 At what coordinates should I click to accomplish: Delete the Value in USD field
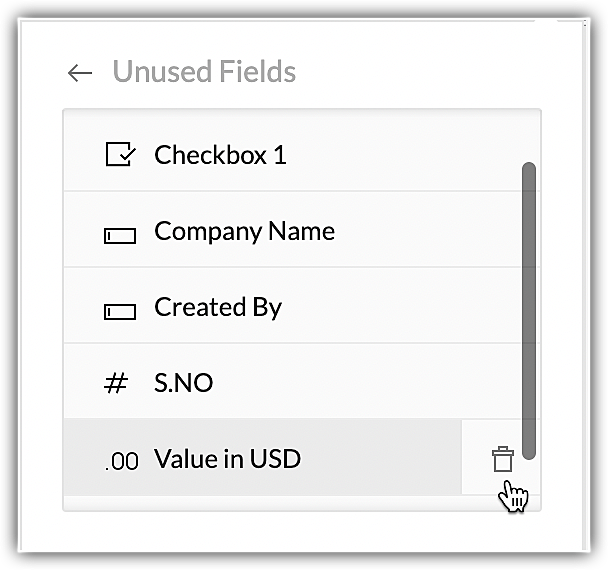(501, 459)
